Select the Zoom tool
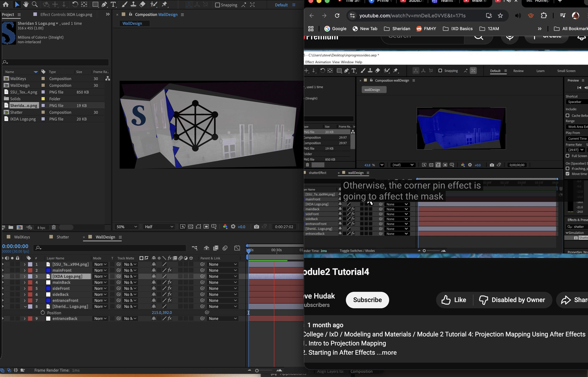Viewport: 588px width, 377px height. pyautogui.click(x=35, y=4)
